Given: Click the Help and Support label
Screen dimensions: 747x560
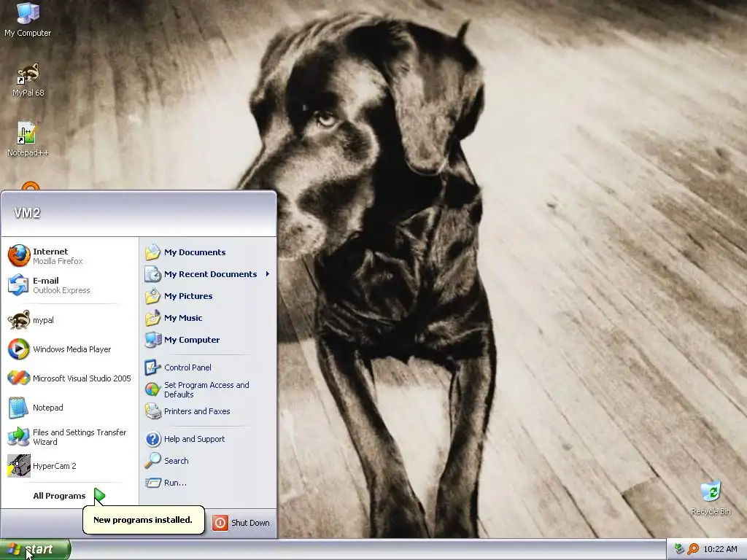Looking at the screenshot, I should pos(194,438).
